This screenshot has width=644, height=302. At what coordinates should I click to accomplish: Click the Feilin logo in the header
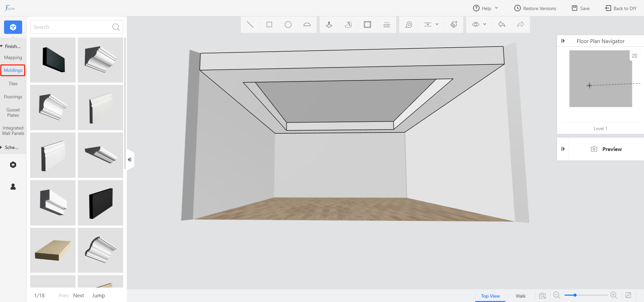(x=10, y=8)
